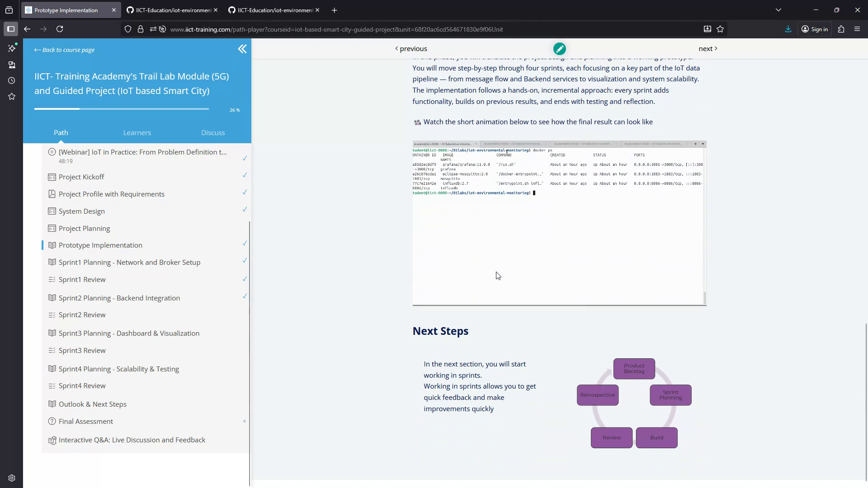Open browsing history from the left sidebar
This screenshot has width=868, height=488.
point(12,80)
